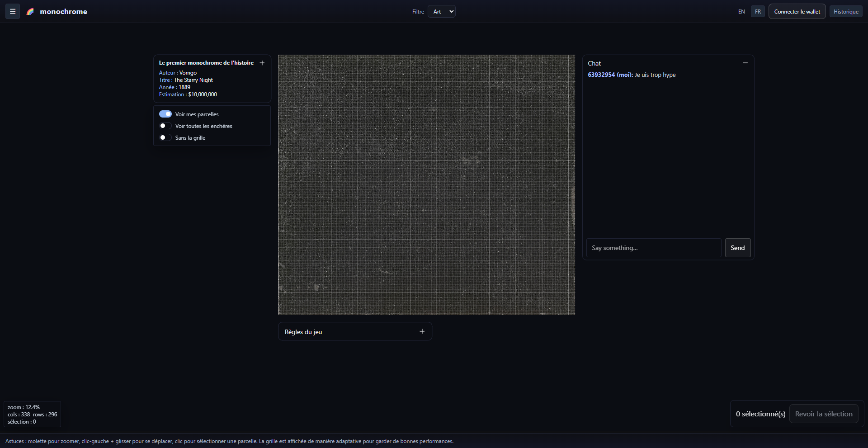
Task: Open the Historique page
Action: pyautogui.click(x=846, y=12)
